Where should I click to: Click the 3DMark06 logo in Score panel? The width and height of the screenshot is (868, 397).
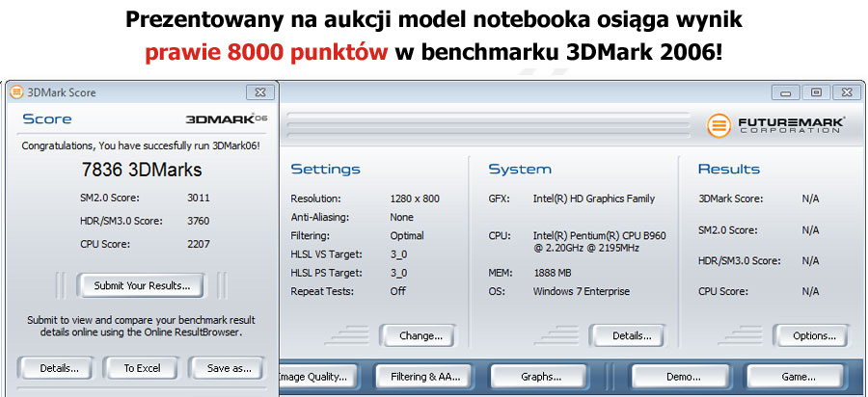tap(226, 119)
